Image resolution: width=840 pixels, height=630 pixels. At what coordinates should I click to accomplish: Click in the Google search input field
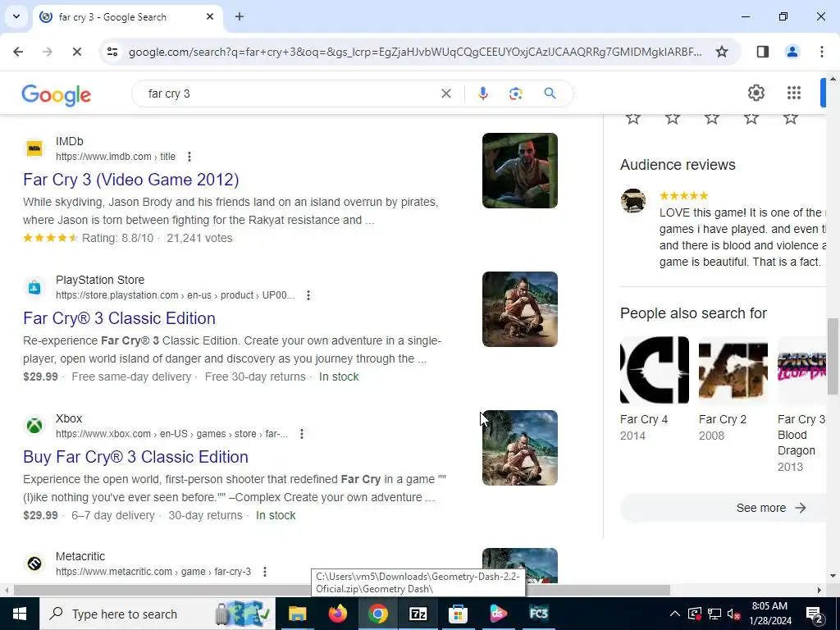tap(290, 94)
